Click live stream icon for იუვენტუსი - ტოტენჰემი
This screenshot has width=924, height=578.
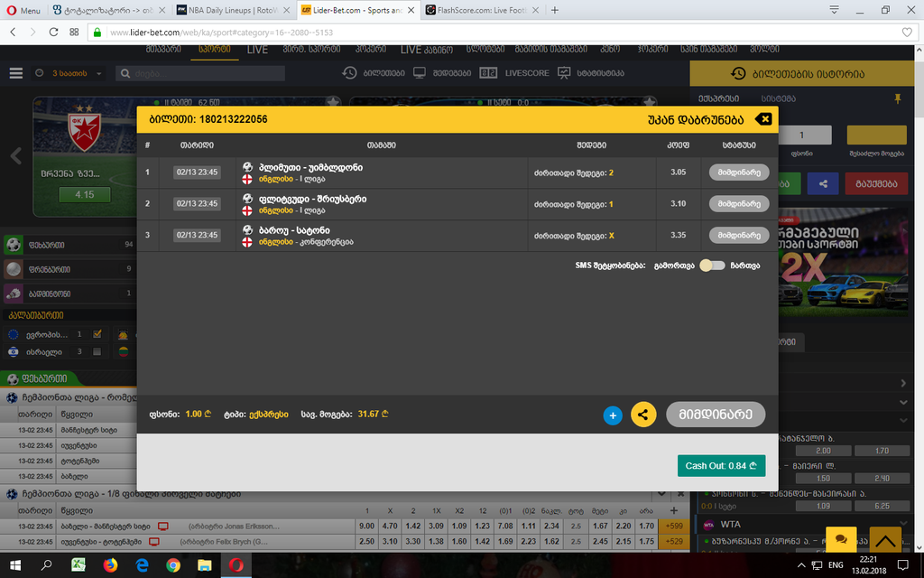[154, 542]
